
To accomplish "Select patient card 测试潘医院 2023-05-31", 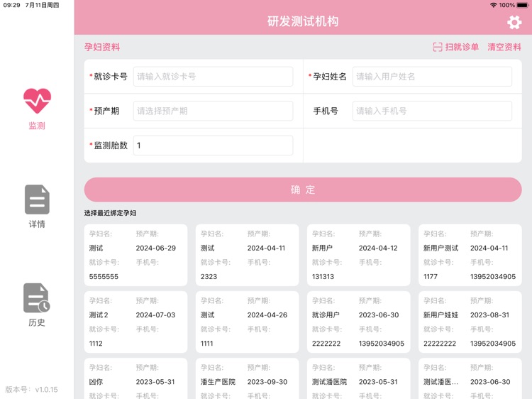I will (359, 378).
